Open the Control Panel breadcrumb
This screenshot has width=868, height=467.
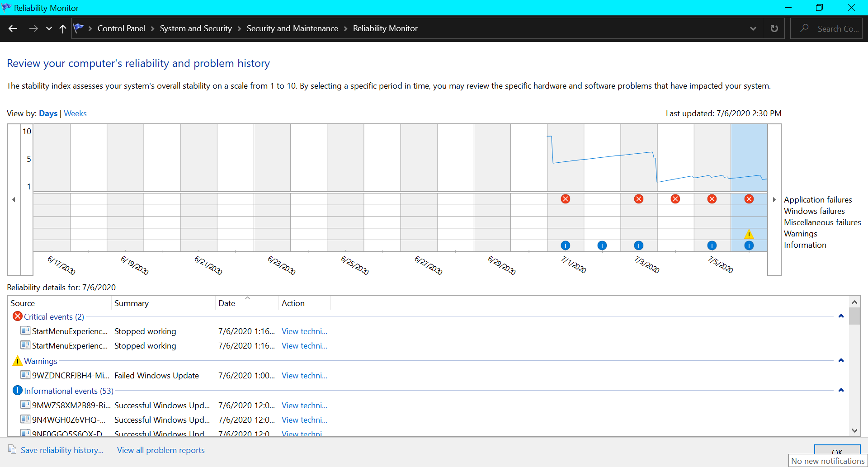(x=121, y=28)
